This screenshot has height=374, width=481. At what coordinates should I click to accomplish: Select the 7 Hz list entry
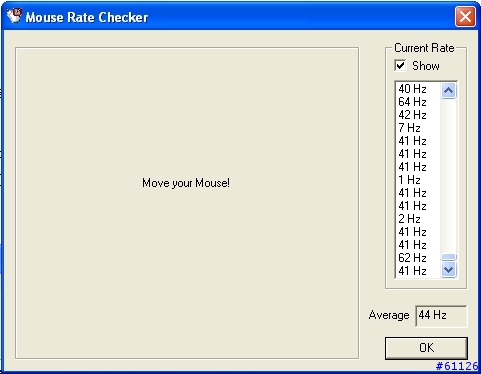(418, 128)
